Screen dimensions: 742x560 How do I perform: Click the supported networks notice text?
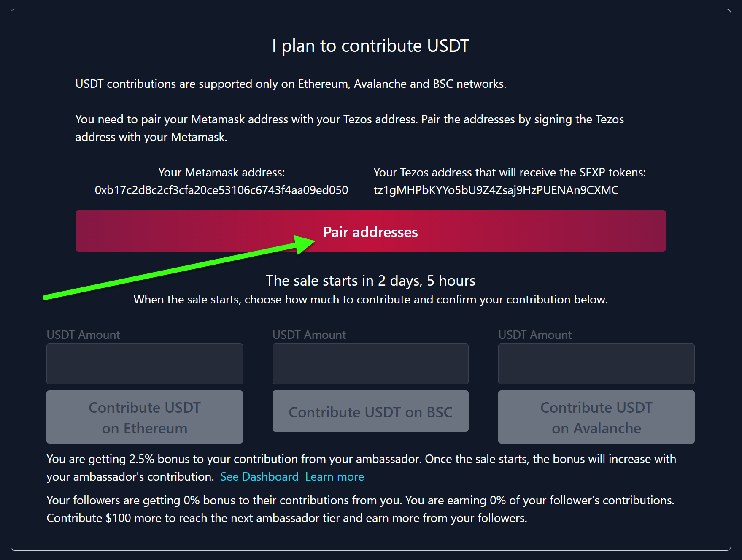click(x=291, y=84)
